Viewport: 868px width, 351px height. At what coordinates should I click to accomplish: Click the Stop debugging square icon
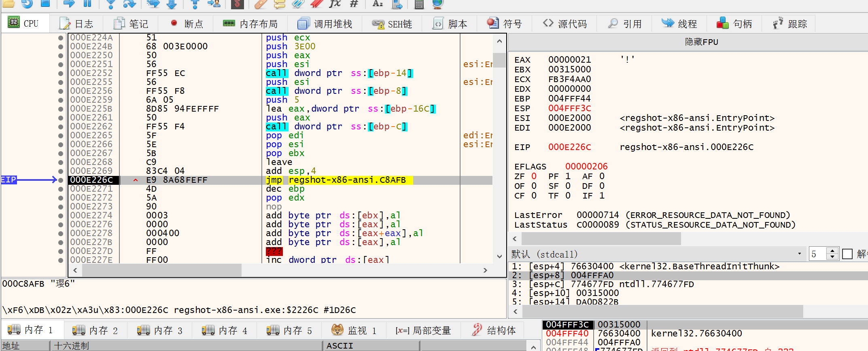click(x=45, y=4)
